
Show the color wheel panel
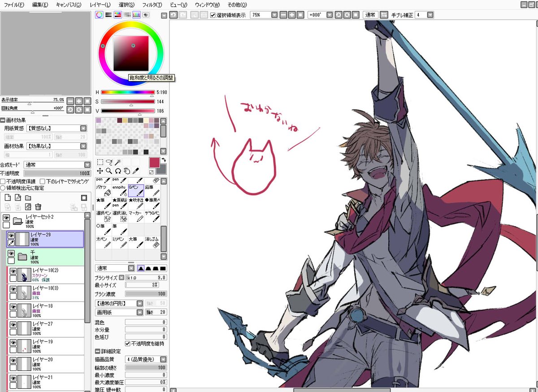(99, 15)
